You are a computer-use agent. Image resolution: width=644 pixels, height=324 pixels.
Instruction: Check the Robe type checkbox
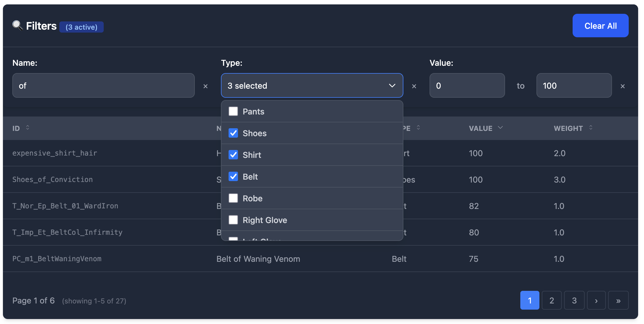coord(233,198)
